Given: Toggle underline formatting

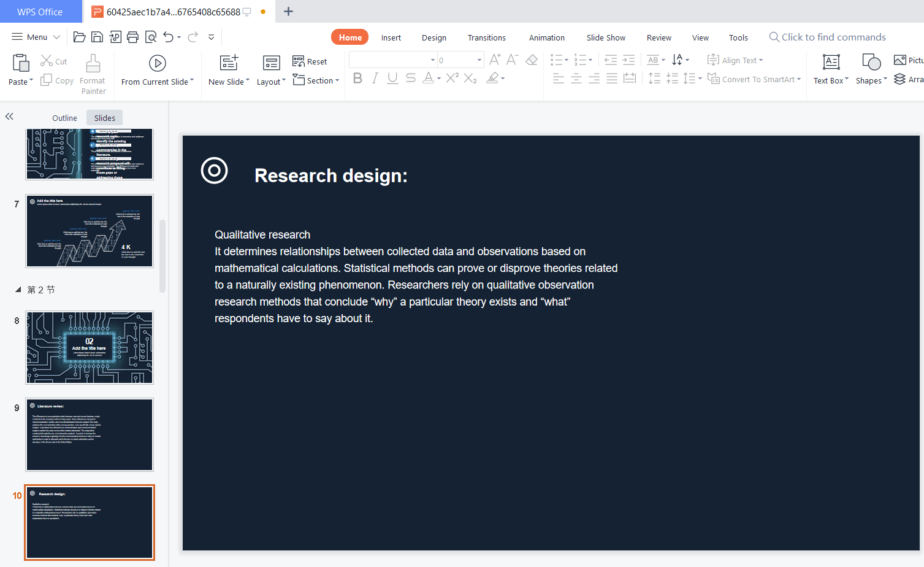Looking at the screenshot, I should pyautogui.click(x=392, y=78).
